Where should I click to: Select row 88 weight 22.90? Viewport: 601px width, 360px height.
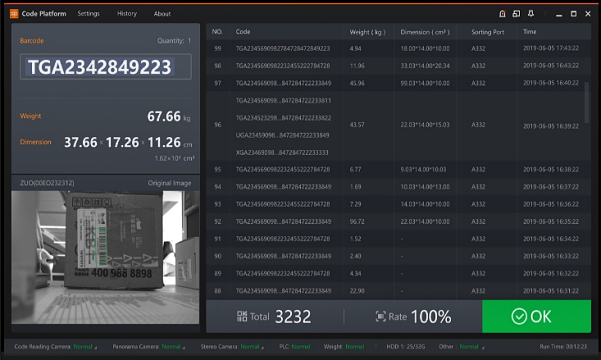(357, 291)
